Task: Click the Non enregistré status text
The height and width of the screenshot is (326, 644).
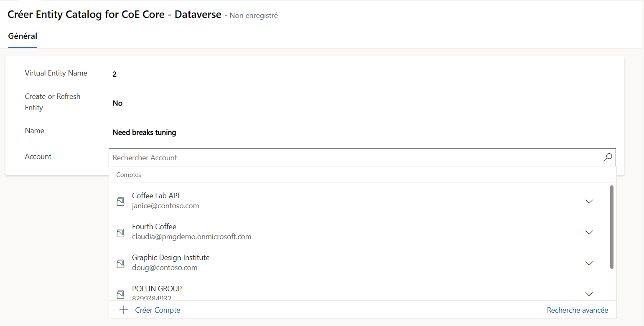Action: (x=254, y=15)
